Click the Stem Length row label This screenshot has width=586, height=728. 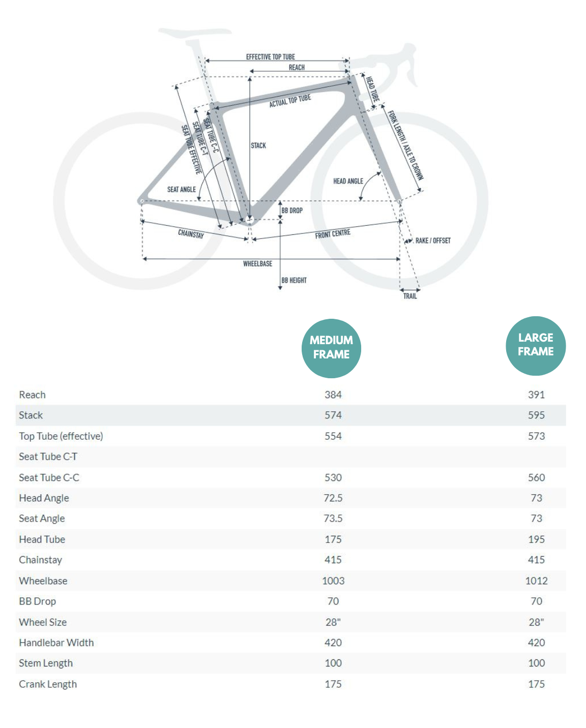(46, 663)
